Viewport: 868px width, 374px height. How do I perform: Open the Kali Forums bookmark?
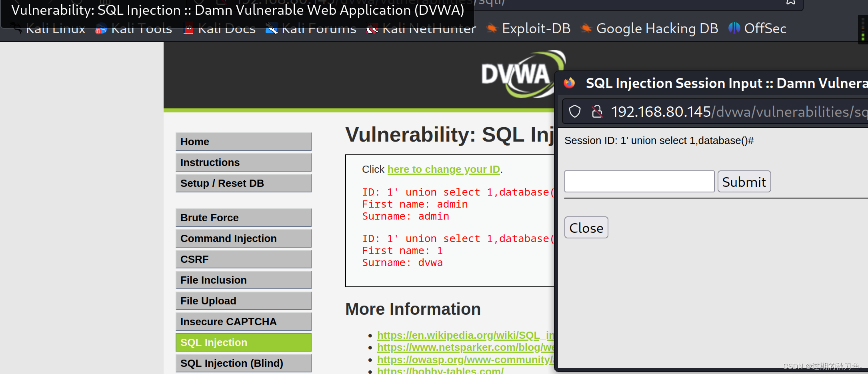pyautogui.click(x=311, y=29)
